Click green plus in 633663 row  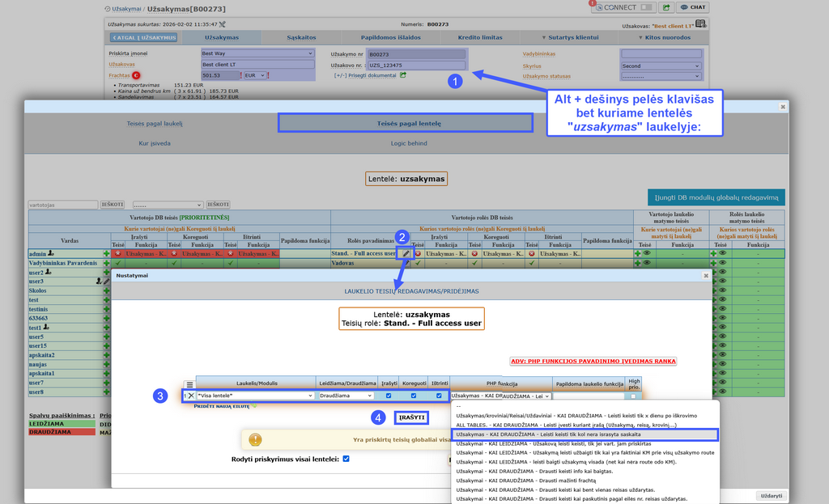(x=106, y=318)
